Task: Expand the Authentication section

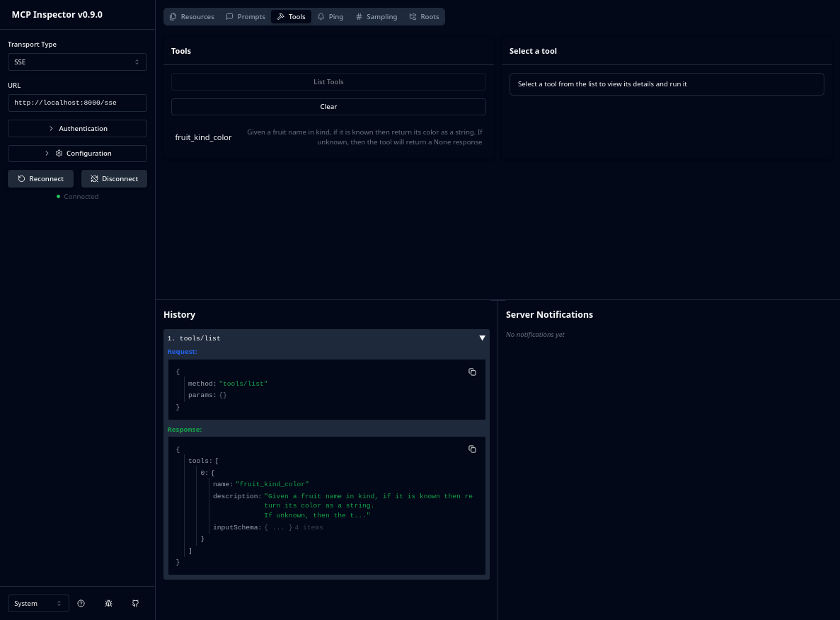Action: 77,129
